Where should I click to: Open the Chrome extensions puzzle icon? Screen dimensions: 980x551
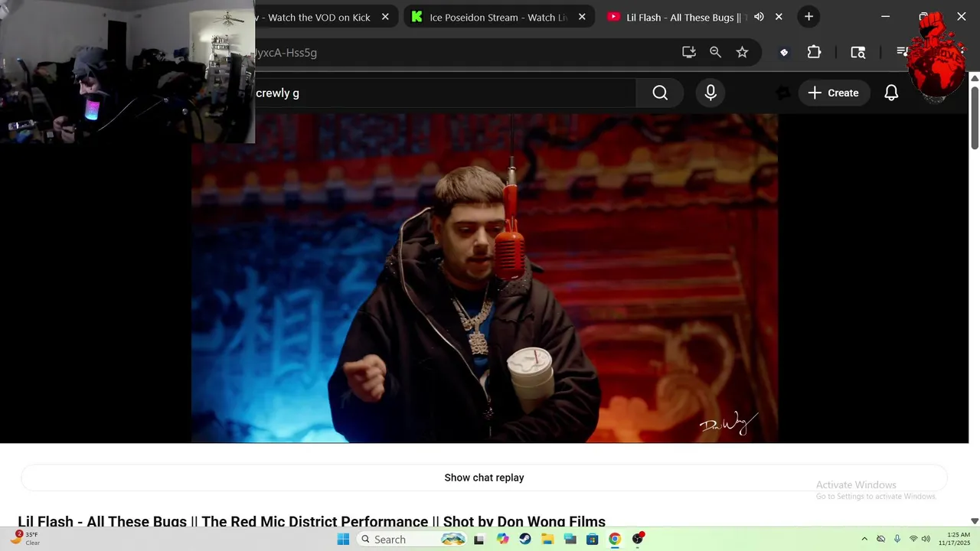coord(814,52)
